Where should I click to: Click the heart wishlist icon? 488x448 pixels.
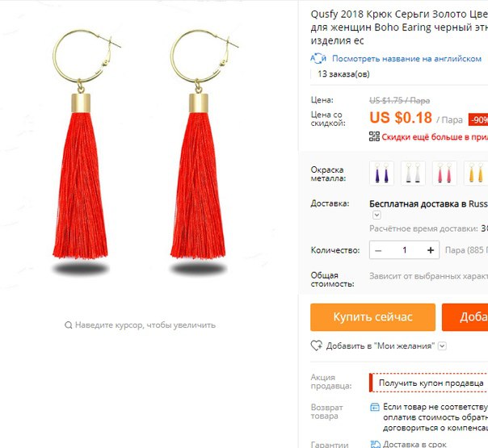point(317,345)
